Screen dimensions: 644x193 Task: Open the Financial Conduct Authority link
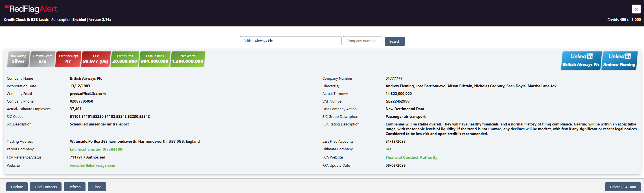[x=411, y=157]
